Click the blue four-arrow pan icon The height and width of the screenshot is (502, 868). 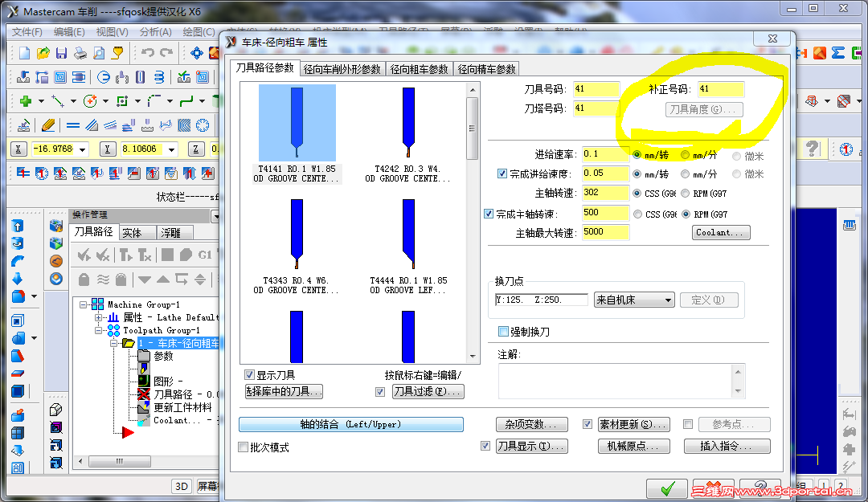(x=197, y=53)
